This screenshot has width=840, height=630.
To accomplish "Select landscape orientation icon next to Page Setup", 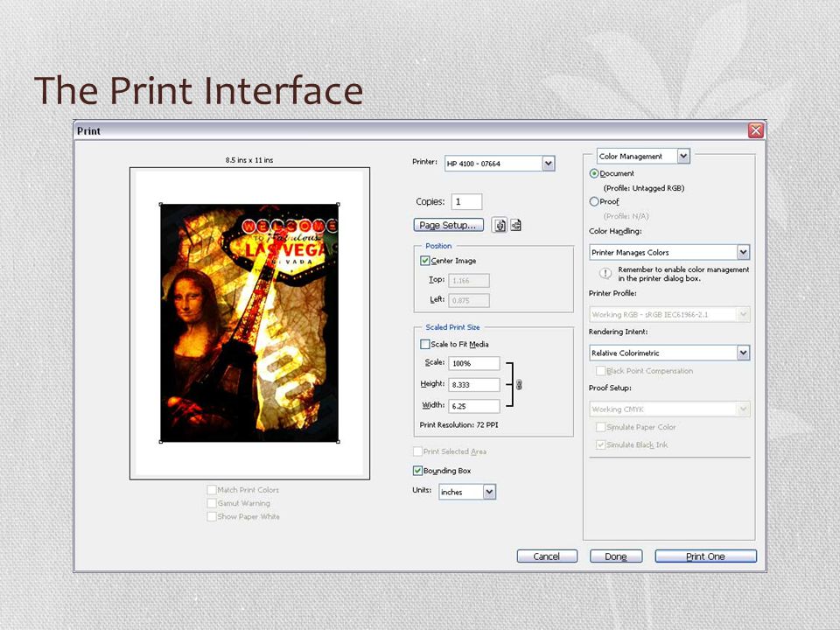I will click(516, 226).
